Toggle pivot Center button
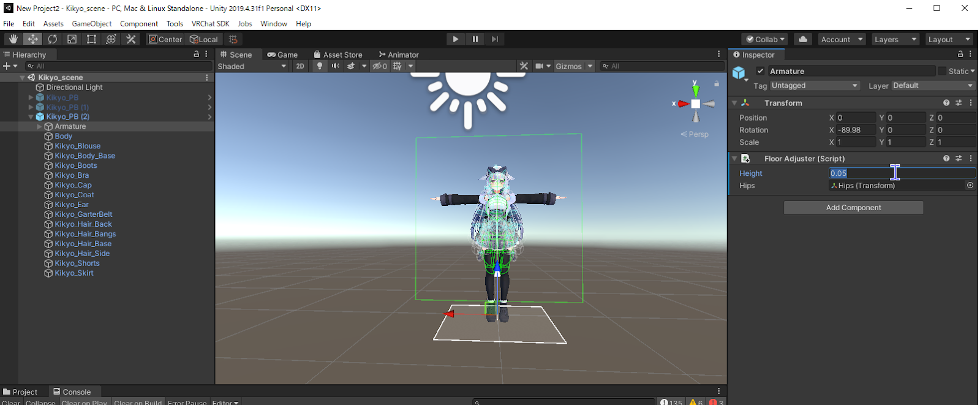Image resolution: width=980 pixels, height=405 pixels. [x=165, y=39]
